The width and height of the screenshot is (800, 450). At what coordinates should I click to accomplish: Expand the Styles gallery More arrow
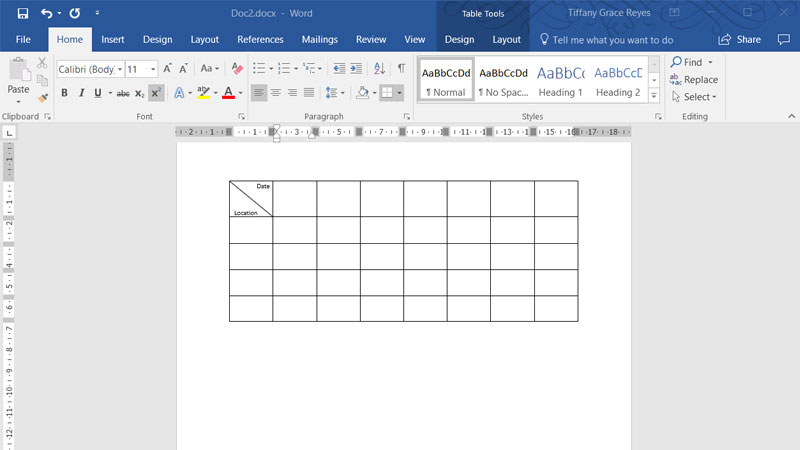[654, 95]
